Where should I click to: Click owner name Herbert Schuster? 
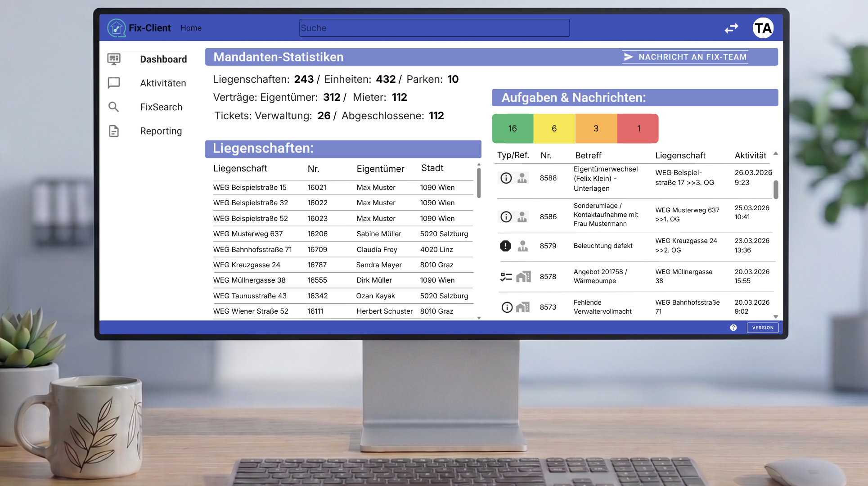point(384,311)
